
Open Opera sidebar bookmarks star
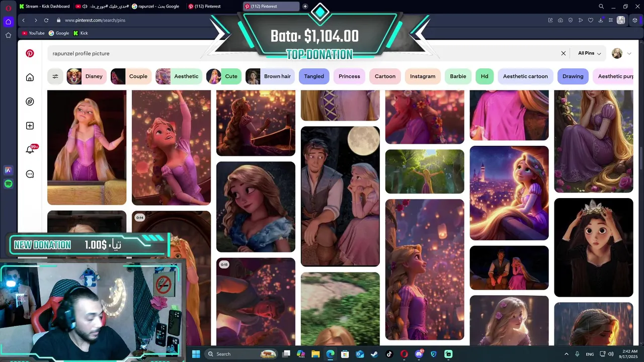click(x=8, y=35)
